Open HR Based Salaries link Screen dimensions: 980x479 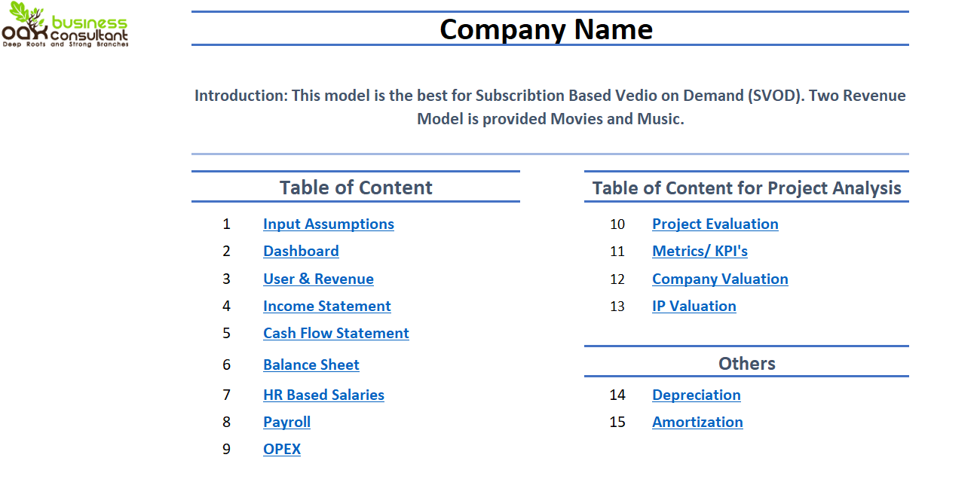[323, 395]
